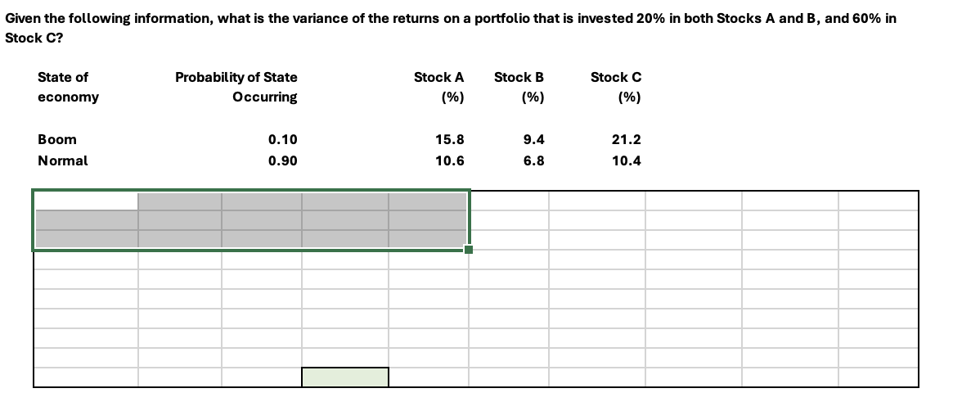980x411 pixels.
Task: Click the "Stock B (%)" column header
Action: pyautogui.click(x=519, y=87)
